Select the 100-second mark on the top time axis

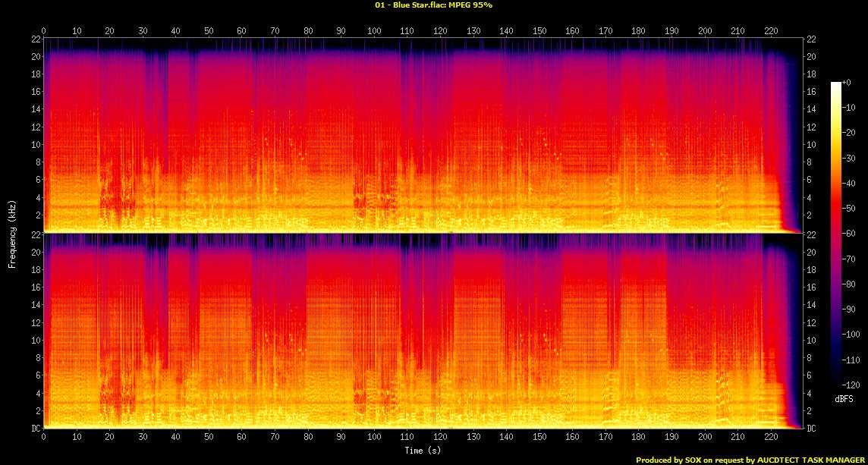click(374, 31)
